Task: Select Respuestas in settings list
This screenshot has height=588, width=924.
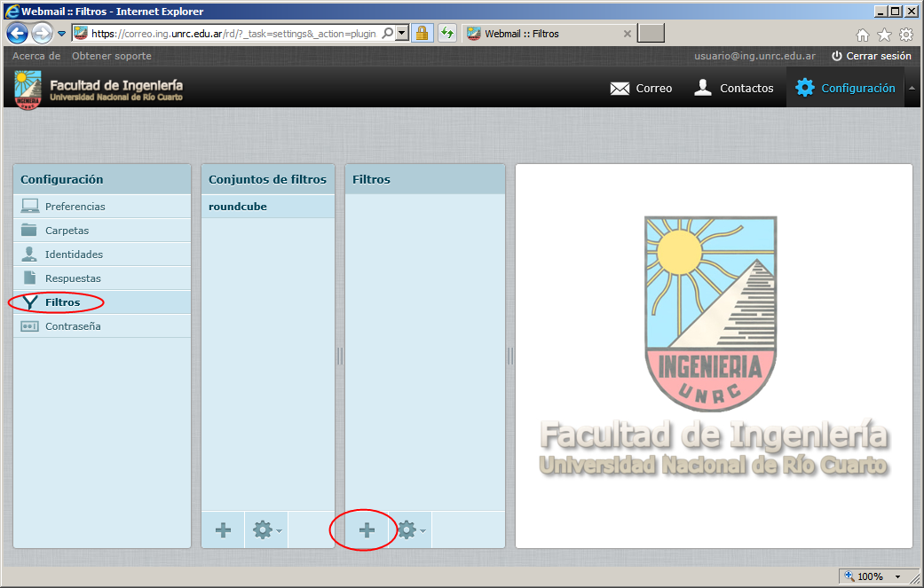Action: pos(102,278)
